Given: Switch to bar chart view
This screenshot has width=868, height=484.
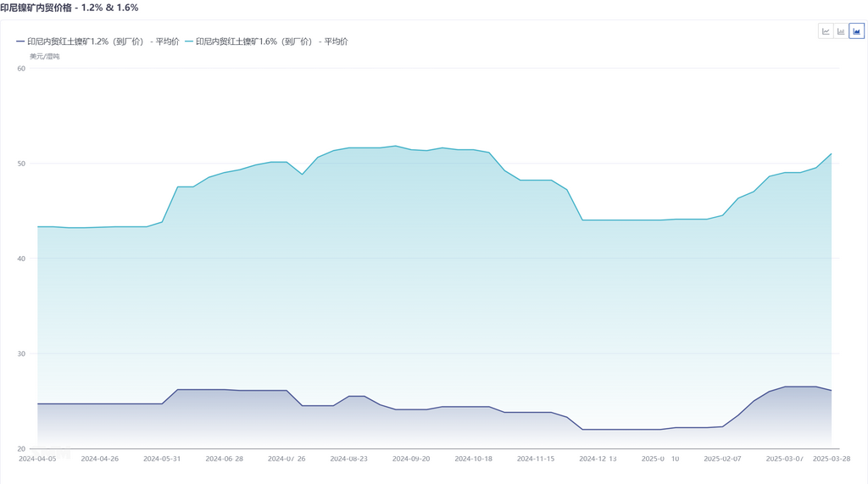Looking at the screenshot, I should coord(841,31).
